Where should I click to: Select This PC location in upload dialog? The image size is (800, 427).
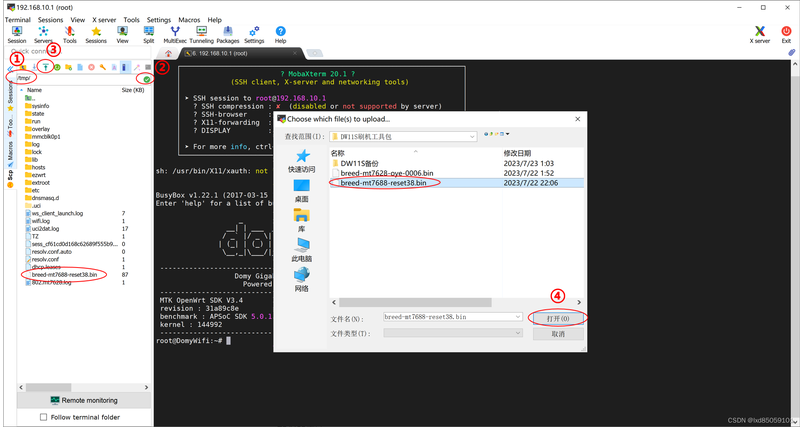(x=302, y=250)
